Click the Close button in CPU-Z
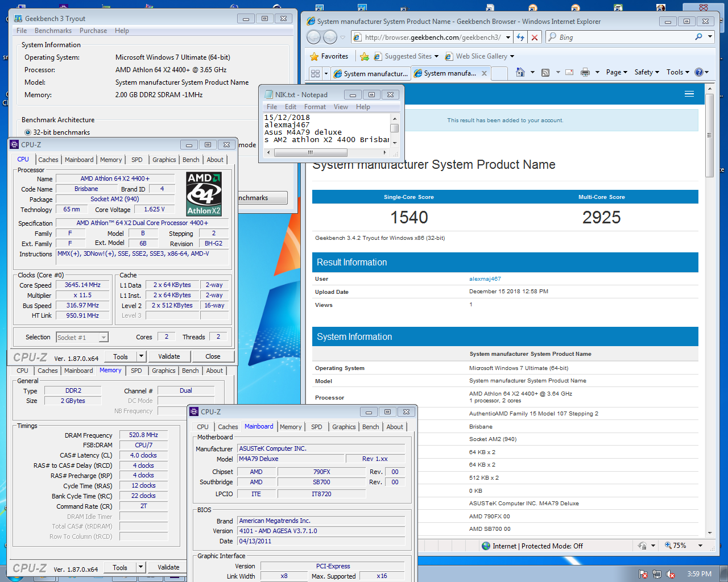Viewport: 728px width, 582px height. click(x=213, y=356)
